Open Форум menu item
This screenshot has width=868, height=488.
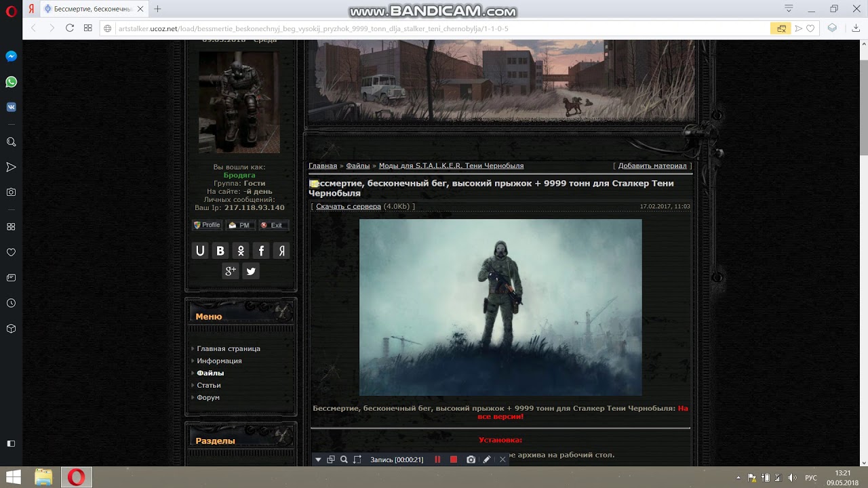(x=208, y=397)
